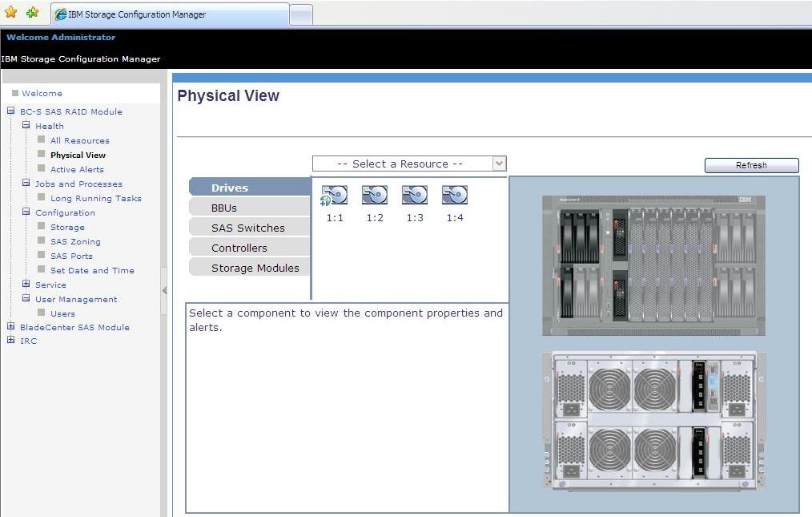Screen dimensions: 812x517
Task: Click the Welcome Administrator text
Action: tap(61, 38)
